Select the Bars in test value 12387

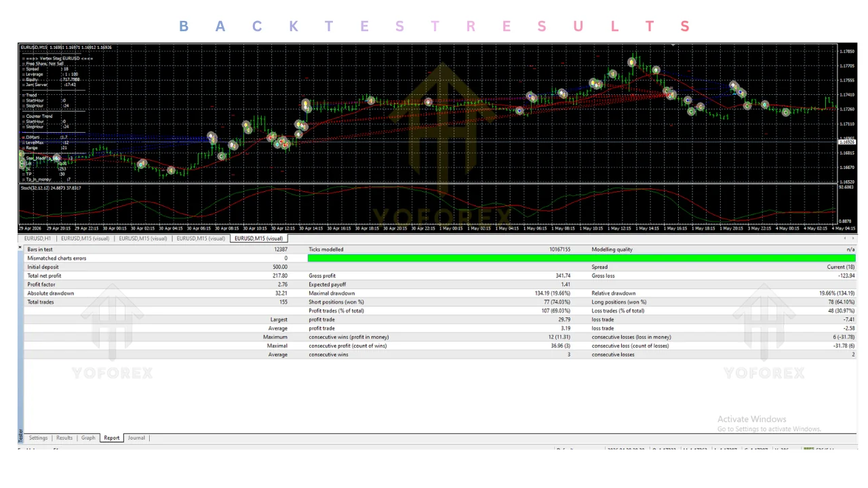pyautogui.click(x=281, y=249)
